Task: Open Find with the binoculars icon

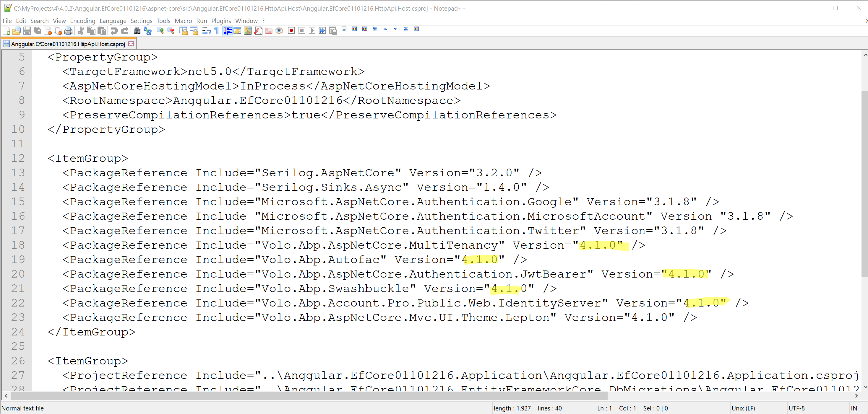Action: tap(137, 31)
